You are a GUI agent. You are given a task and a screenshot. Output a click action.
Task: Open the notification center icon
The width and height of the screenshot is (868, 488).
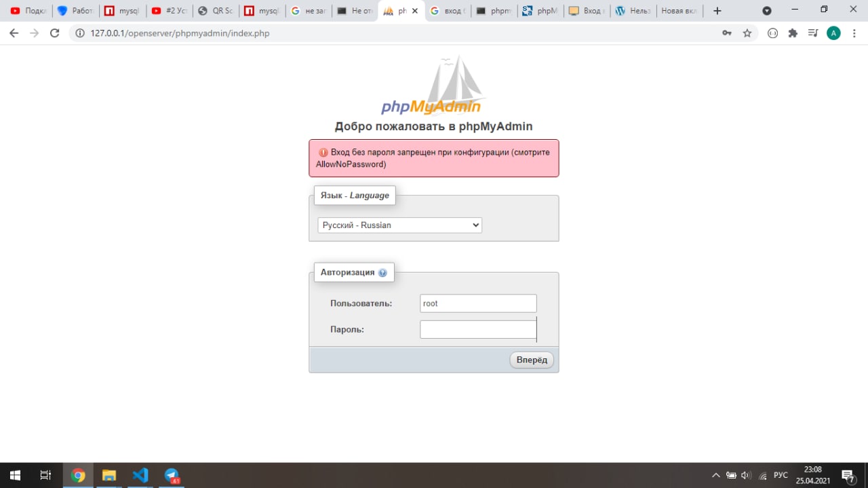click(848, 475)
